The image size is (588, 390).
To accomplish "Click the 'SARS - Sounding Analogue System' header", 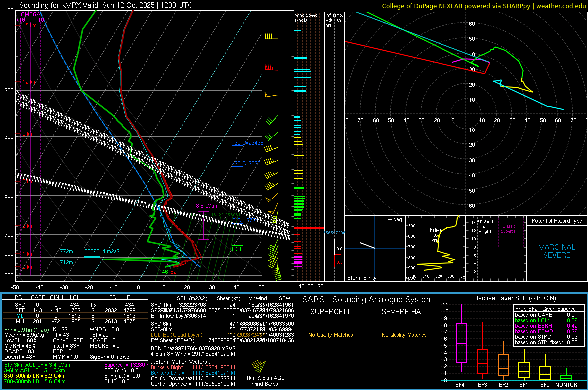I will pyautogui.click(x=368, y=300).
